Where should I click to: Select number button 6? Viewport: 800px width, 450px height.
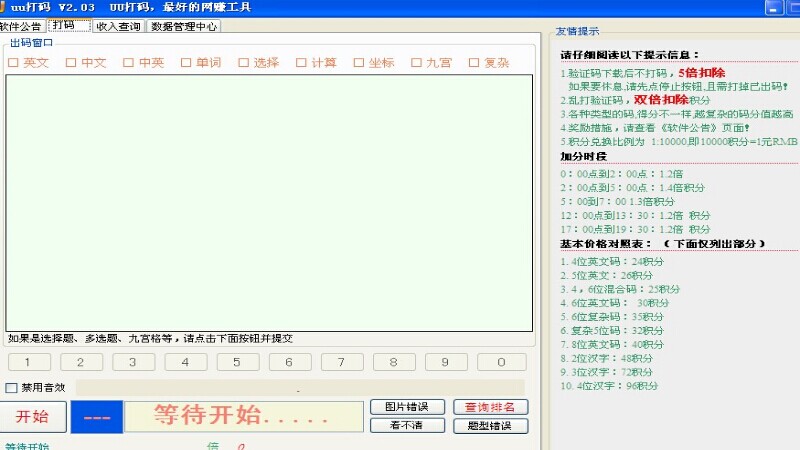point(290,362)
